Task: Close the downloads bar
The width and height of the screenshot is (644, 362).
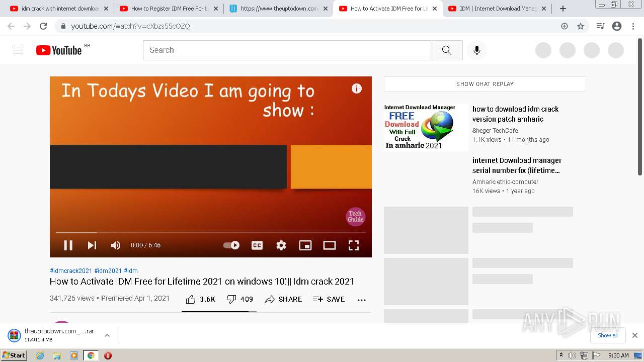Action: [635, 335]
